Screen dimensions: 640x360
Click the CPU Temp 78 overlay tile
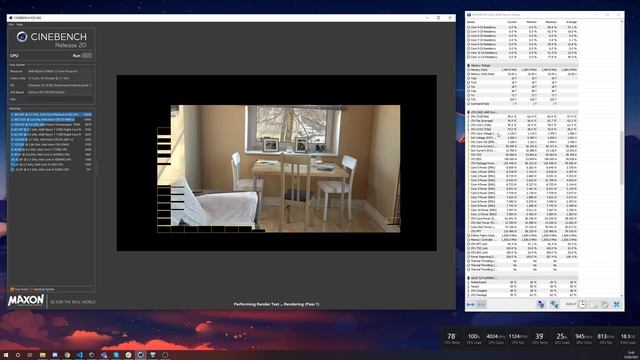coord(451,338)
